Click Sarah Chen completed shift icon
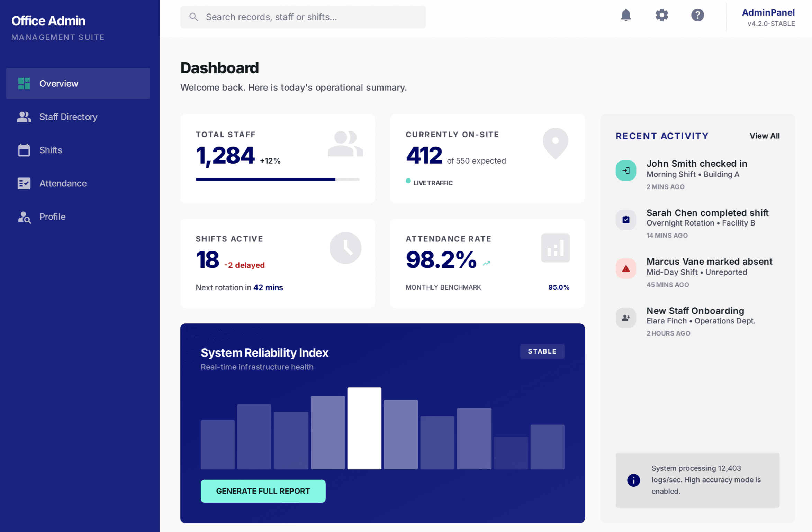The height and width of the screenshot is (532, 812). [x=626, y=220]
